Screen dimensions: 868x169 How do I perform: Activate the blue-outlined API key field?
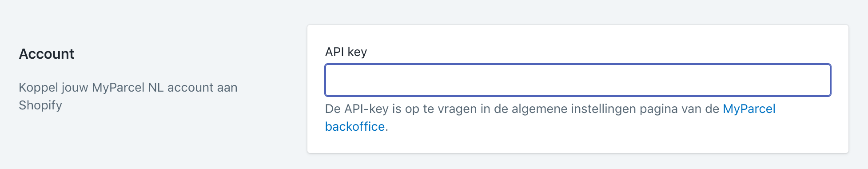(x=577, y=80)
